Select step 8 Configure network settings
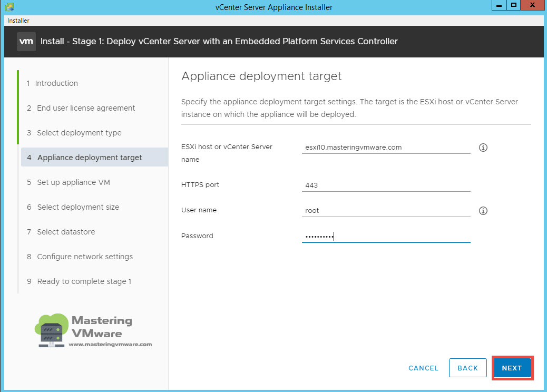This screenshot has height=392, width=547. 80,257
